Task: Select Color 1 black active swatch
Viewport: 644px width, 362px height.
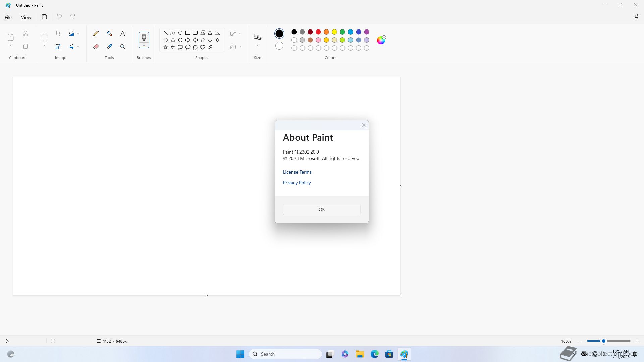Action: coord(279,34)
